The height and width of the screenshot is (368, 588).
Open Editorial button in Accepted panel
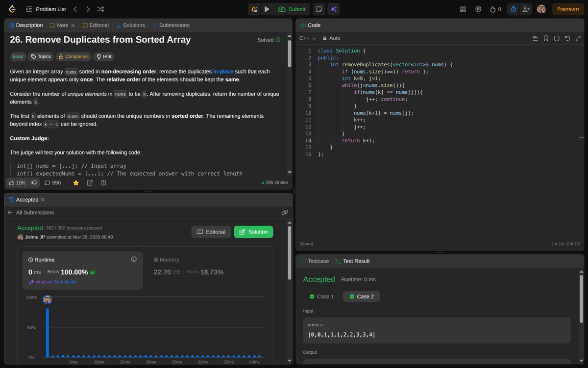pos(211,232)
